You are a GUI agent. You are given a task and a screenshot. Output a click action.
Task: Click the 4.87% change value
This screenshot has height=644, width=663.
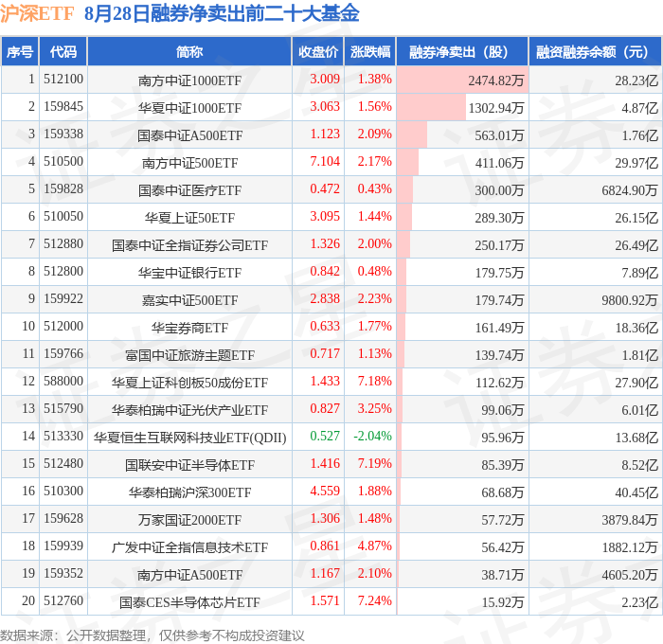(375, 546)
